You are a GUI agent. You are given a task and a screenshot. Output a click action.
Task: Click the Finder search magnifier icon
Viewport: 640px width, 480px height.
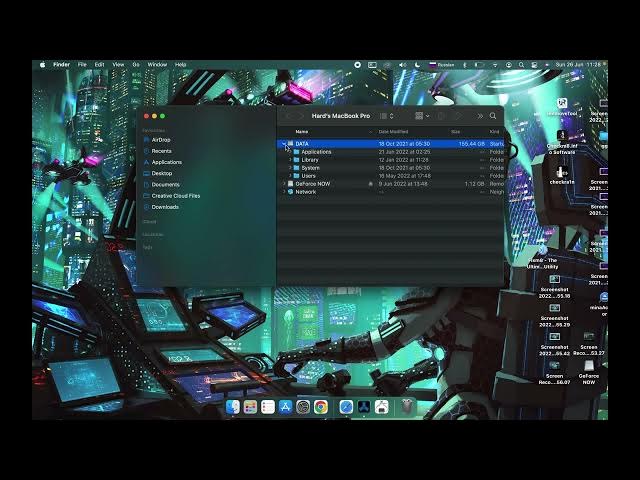(493, 116)
